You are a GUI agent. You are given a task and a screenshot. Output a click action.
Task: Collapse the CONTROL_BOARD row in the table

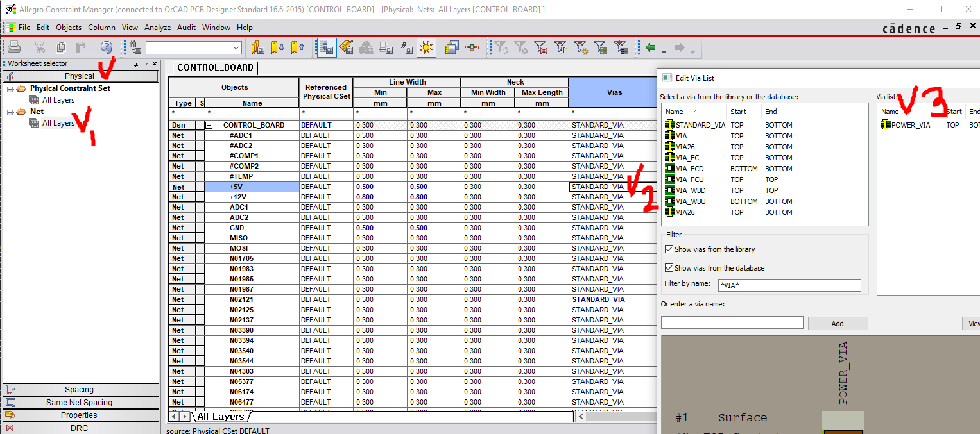point(209,125)
